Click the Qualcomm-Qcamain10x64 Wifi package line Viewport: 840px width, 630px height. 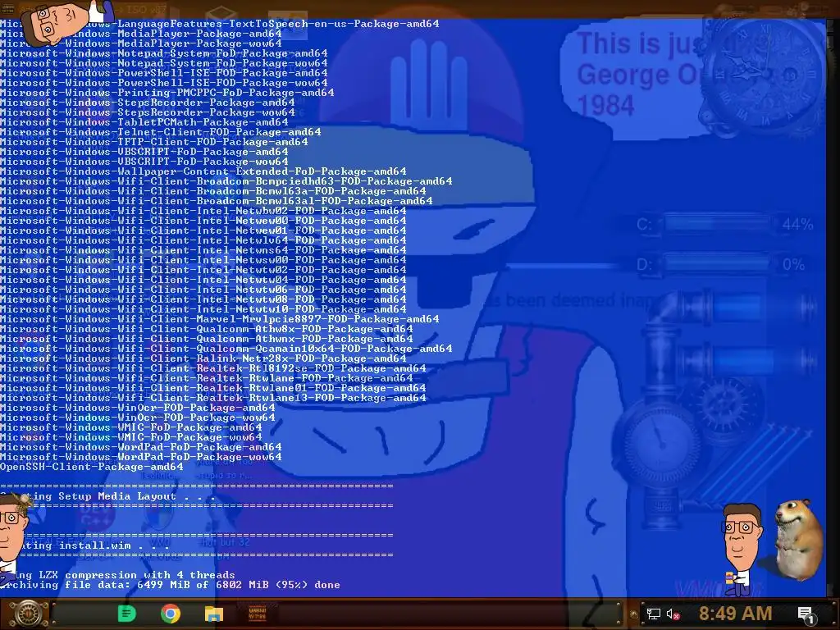(x=226, y=348)
